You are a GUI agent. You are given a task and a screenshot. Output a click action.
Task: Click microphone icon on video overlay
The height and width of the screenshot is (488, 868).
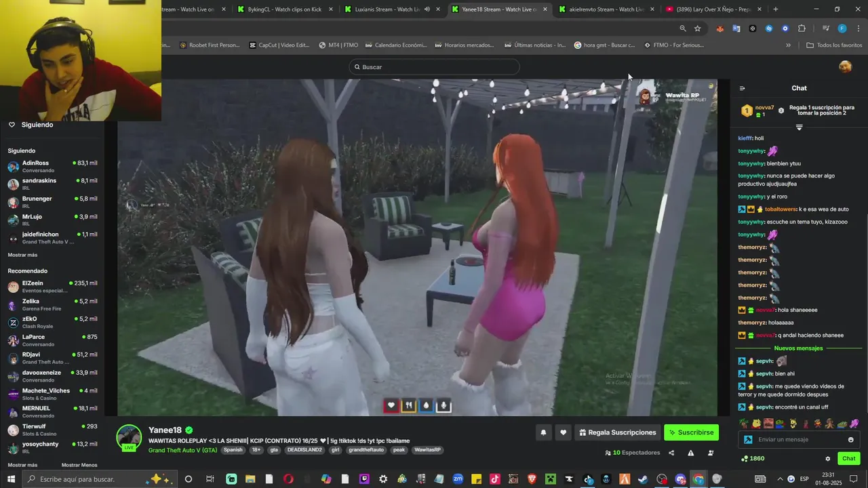pos(443,406)
